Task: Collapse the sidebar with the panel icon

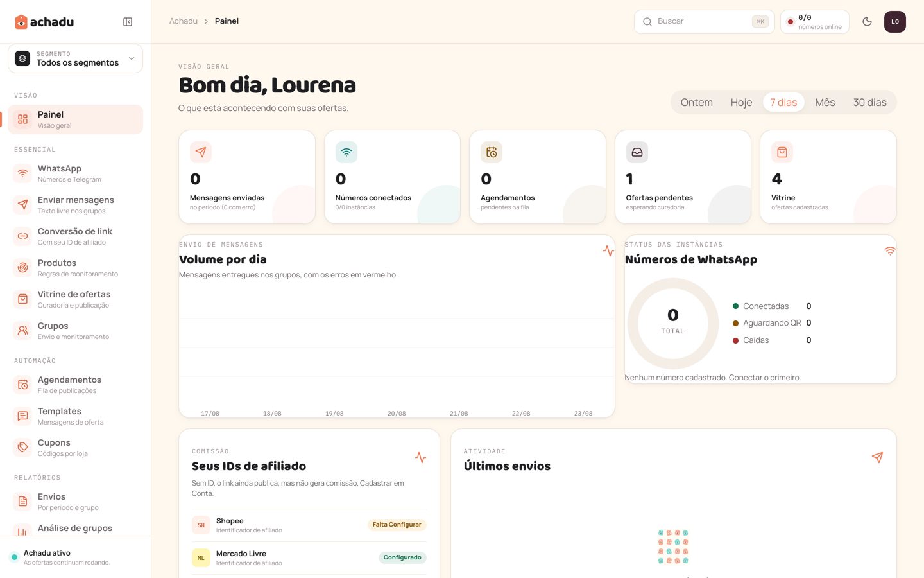Action: [128, 22]
